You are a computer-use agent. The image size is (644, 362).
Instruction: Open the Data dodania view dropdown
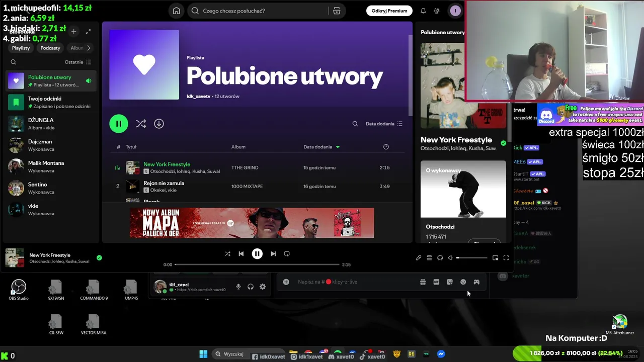click(384, 124)
